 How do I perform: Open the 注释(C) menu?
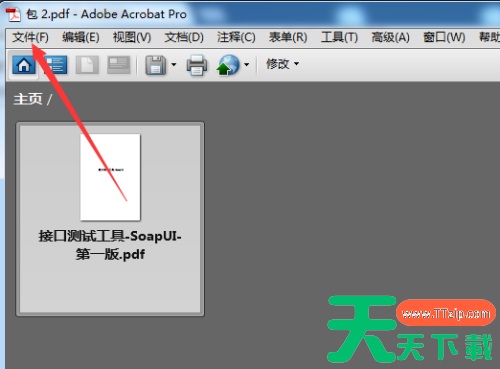pos(236,37)
